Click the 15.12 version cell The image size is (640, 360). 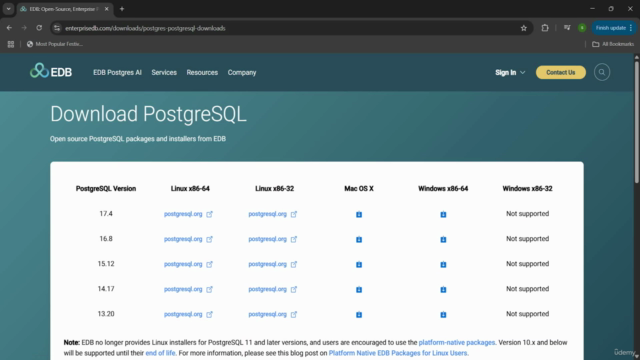(x=106, y=264)
